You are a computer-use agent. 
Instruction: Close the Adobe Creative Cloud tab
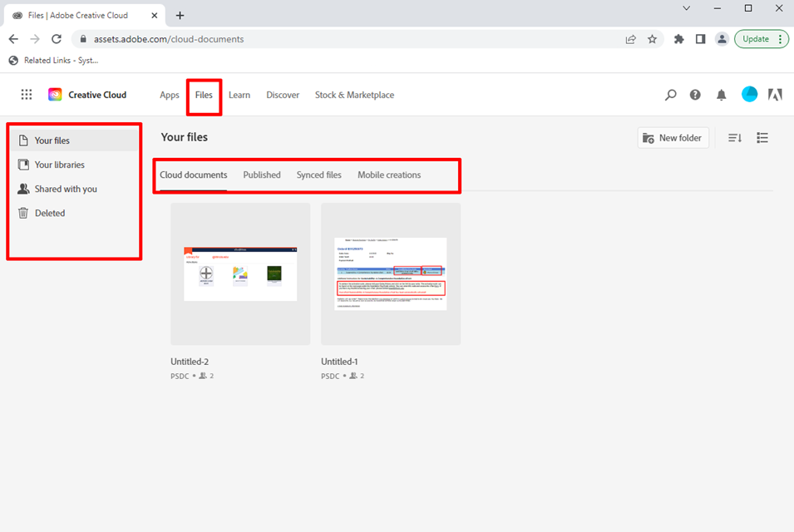[155, 15]
